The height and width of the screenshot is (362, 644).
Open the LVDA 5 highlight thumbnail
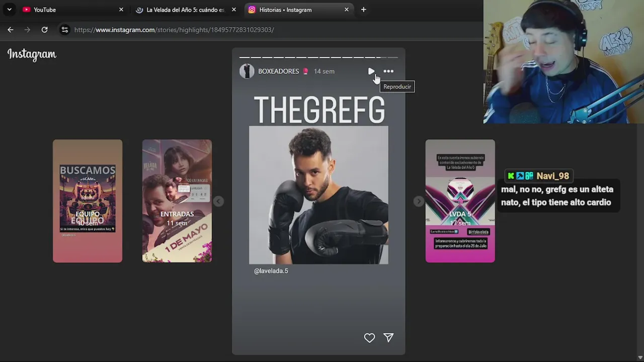tap(460, 201)
